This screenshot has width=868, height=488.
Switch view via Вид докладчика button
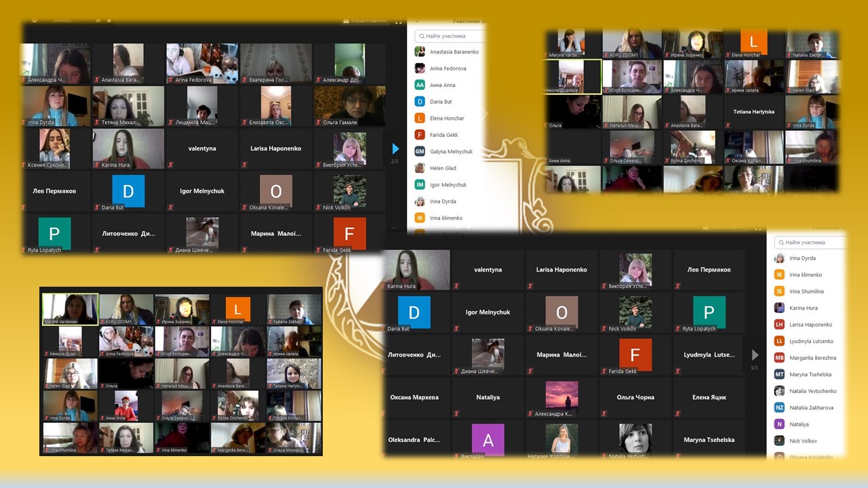coord(367,21)
